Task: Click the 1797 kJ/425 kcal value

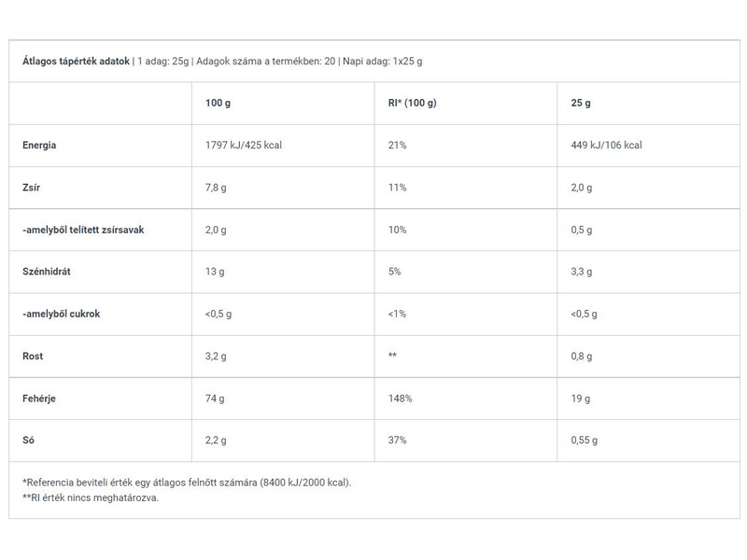Action: tap(245, 146)
